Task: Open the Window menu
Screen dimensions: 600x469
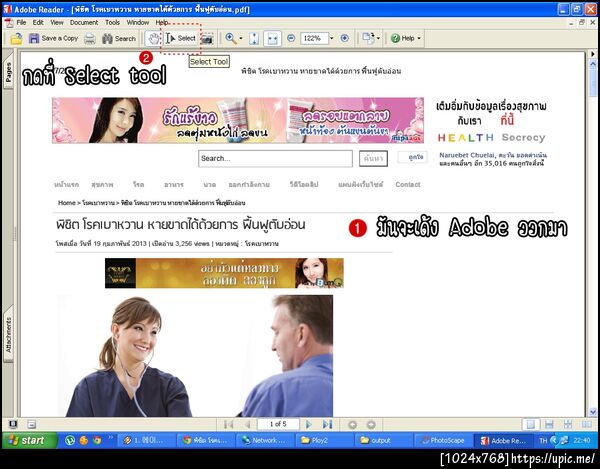Action: tap(138, 23)
